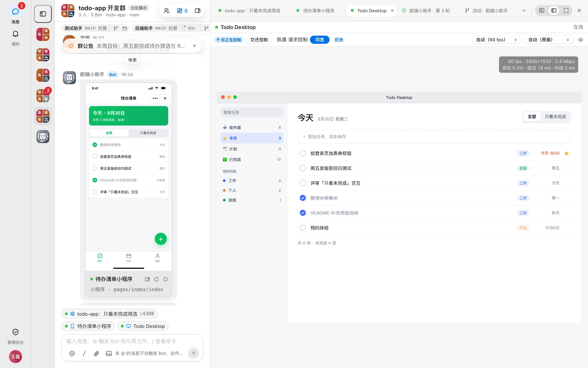
Task: Close the 群公告 announcement banner
Action: click(194, 46)
